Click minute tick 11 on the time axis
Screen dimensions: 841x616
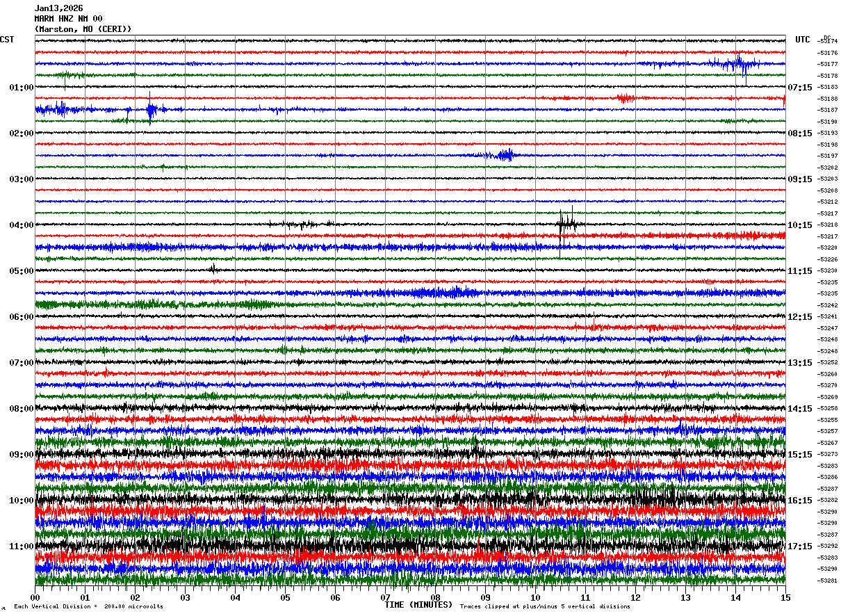click(x=585, y=597)
